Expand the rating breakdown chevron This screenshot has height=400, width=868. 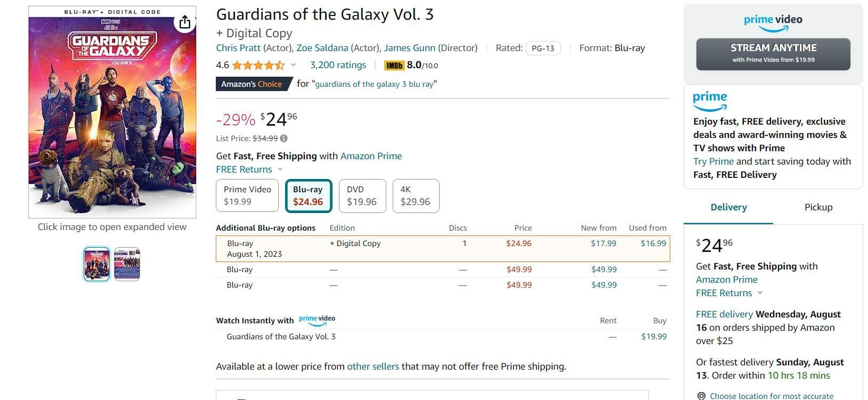[293, 66]
